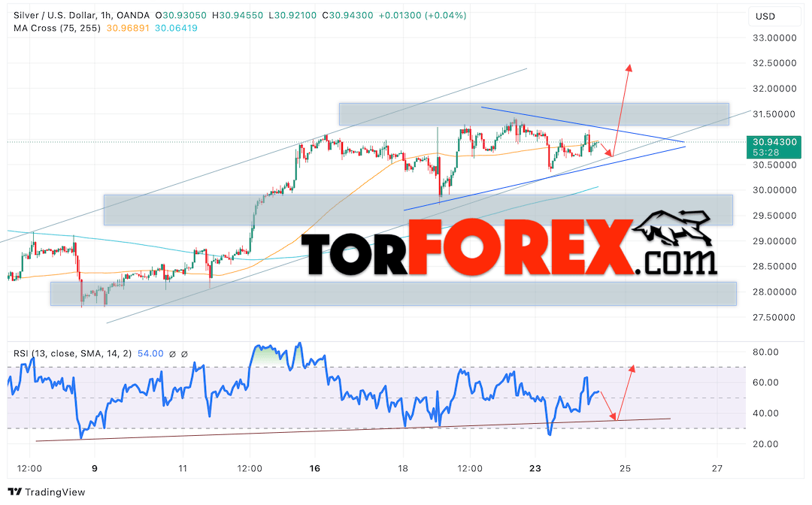This screenshot has width=812, height=505.
Task: Click the first ∅ symbol after RSI value
Action: tap(172, 354)
